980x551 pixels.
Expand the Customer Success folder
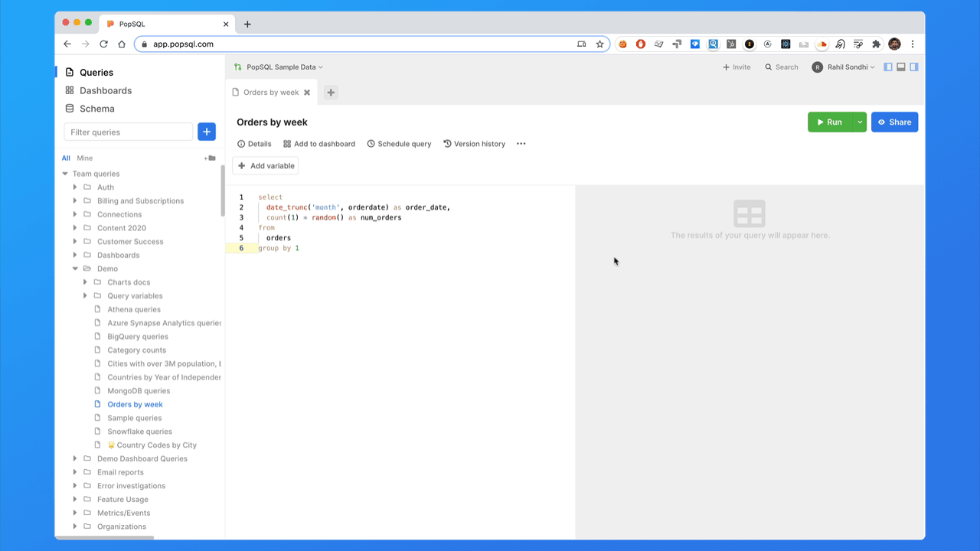click(x=75, y=242)
